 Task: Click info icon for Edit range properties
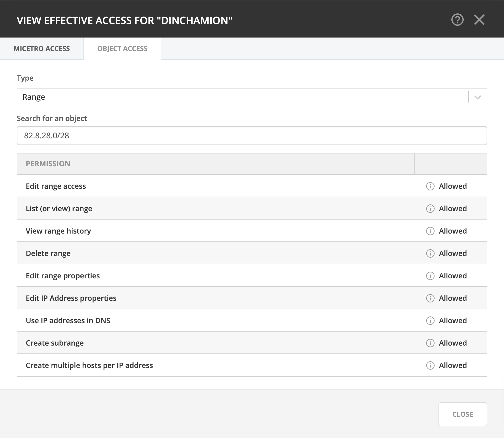click(x=430, y=276)
